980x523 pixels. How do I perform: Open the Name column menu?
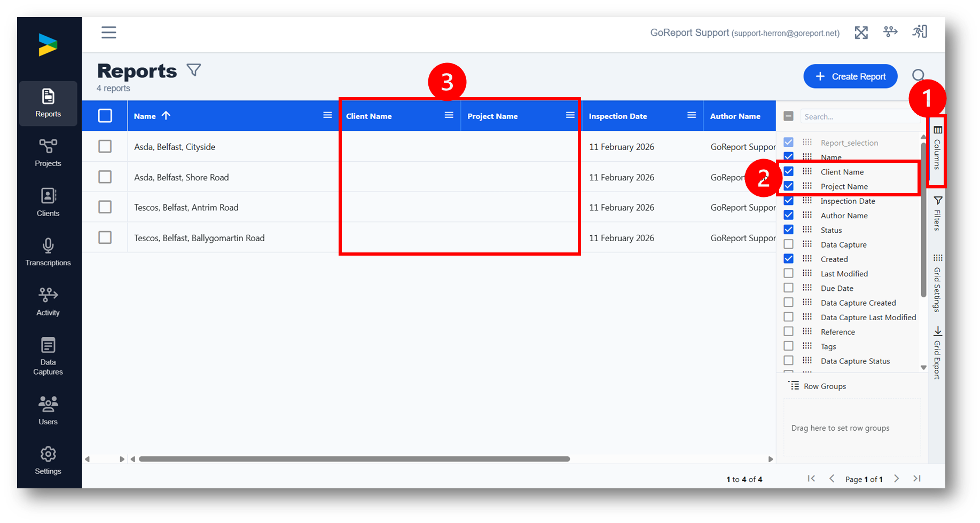pyautogui.click(x=327, y=115)
